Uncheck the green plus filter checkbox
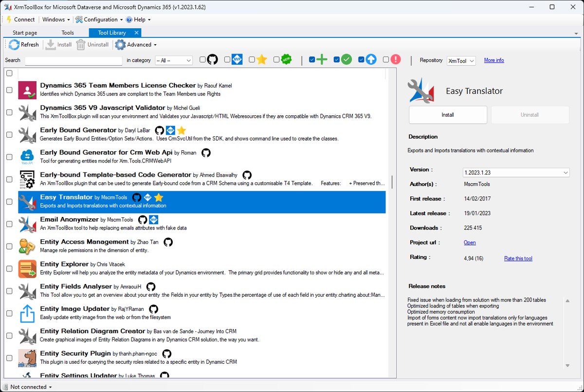The width and height of the screenshot is (584, 392). tap(312, 60)
